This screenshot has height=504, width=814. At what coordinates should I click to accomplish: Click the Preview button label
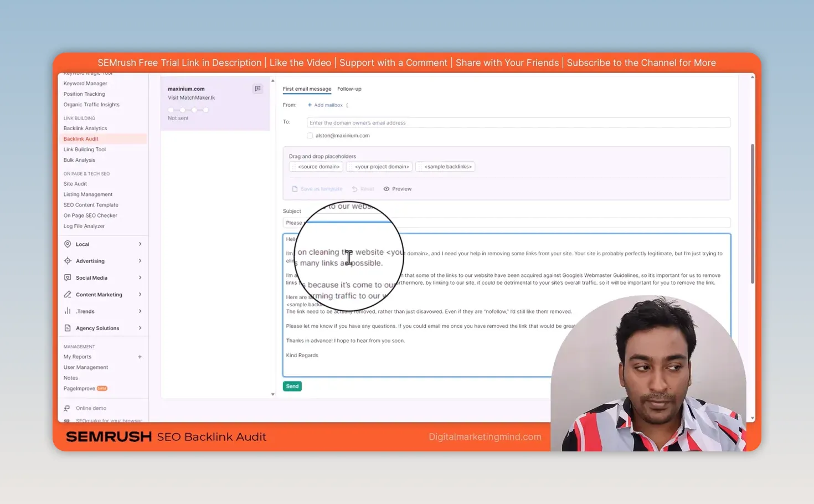[402, 189]
